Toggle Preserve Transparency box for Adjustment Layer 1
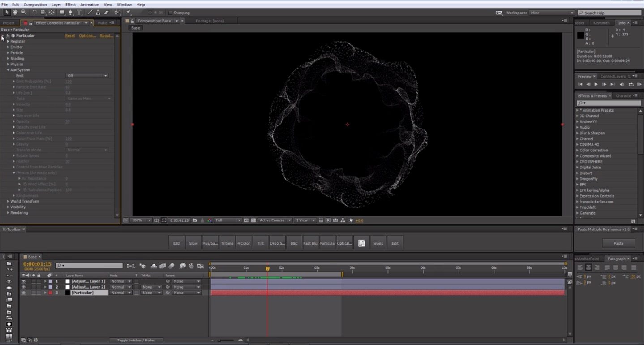The image size is (644, 345). pos(136,281)
